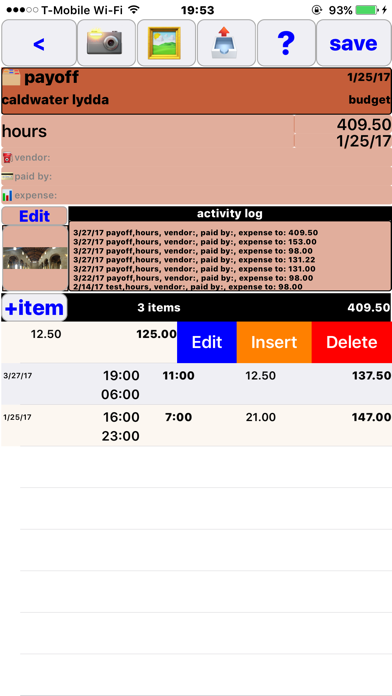The height and width of the screenshot is (696, 392).
Task: Tap the 137.50 row total
Action: coord(372,376)
